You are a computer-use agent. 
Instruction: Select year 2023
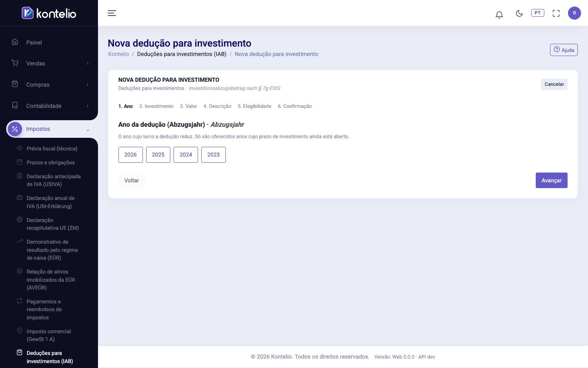(214, 155)
